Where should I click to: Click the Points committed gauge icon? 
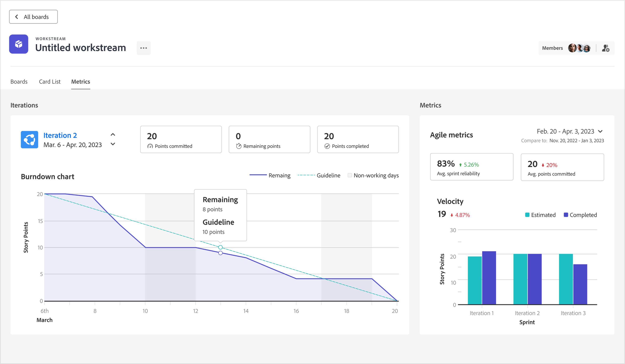click(150, 146)
